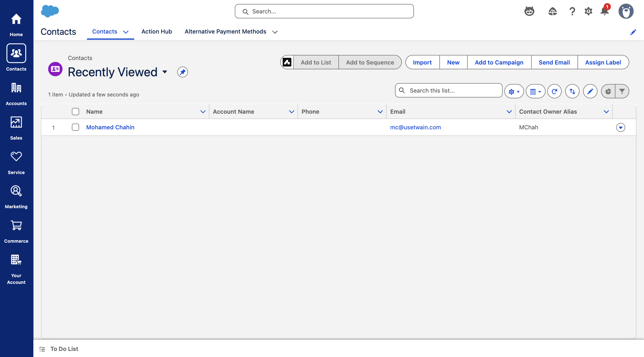The image size is (644, 357).
Task: Sort by the Name column header
Action: [94, 111]
